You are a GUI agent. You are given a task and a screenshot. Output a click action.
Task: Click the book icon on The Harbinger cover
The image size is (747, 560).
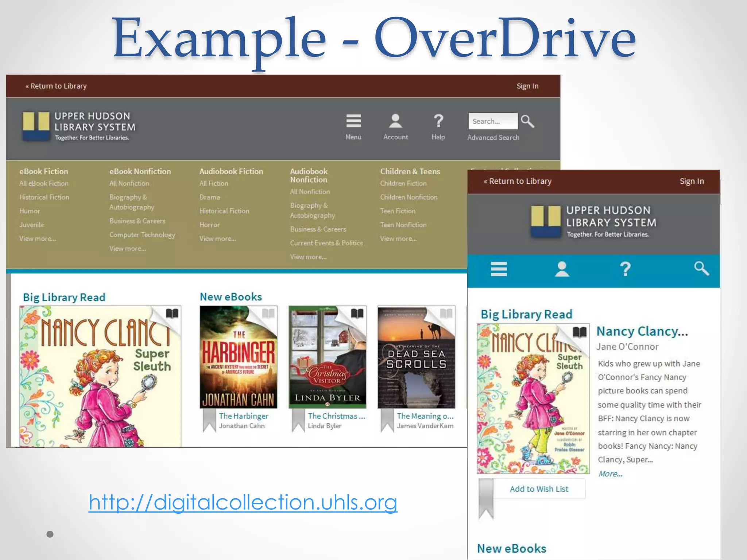coord(268,314)
